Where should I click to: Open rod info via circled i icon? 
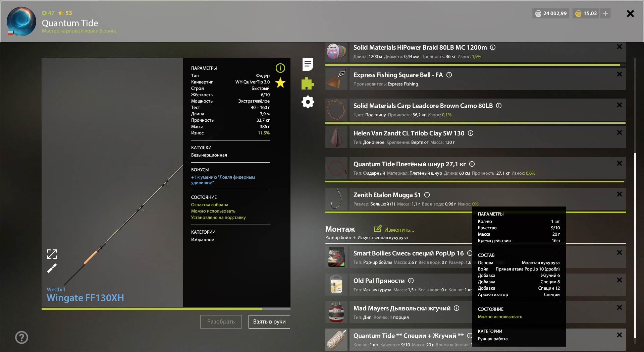[280, 68]
